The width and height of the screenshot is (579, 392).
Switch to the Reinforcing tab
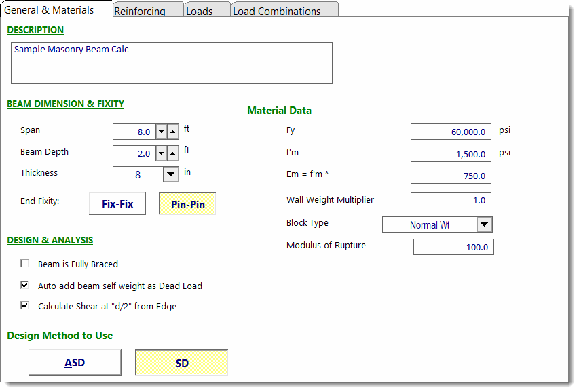click(x=140, y=11)
